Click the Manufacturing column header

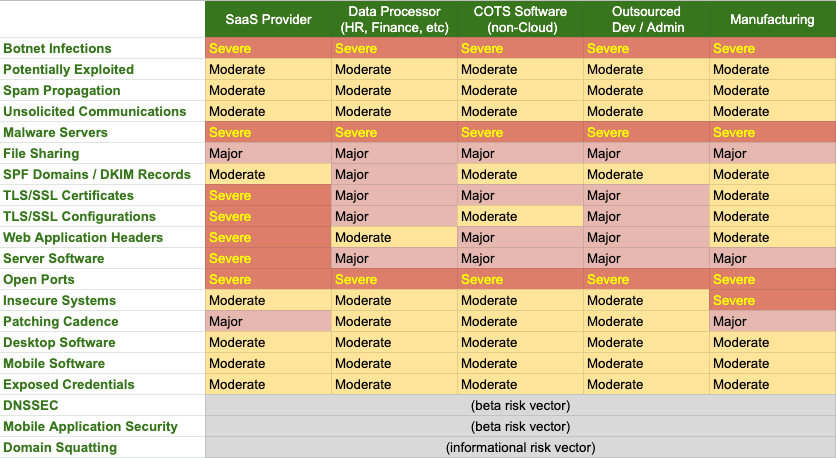point(771,20)
